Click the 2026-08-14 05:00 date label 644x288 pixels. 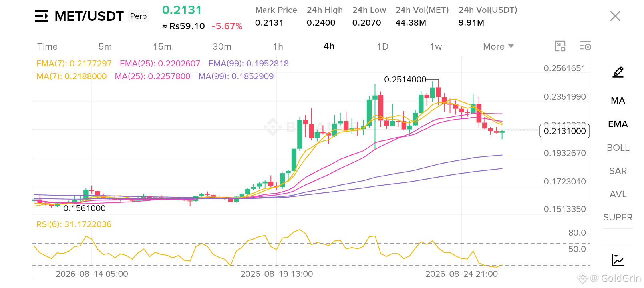point(92,274)
